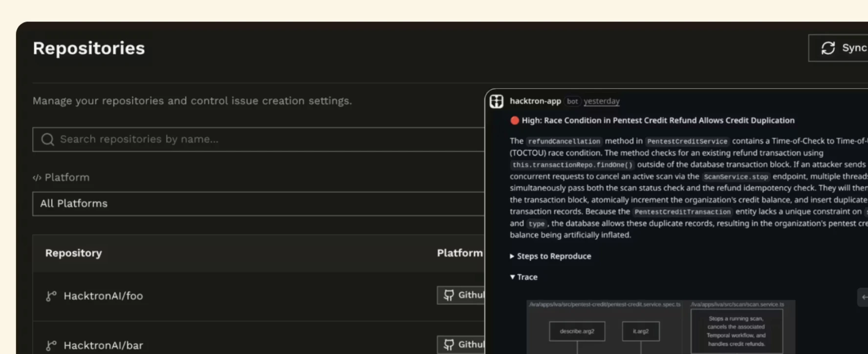This screenshot has height=354, width=868.
Task: Click the scan.service.ts file path label
Action: [x=737, y=304]
